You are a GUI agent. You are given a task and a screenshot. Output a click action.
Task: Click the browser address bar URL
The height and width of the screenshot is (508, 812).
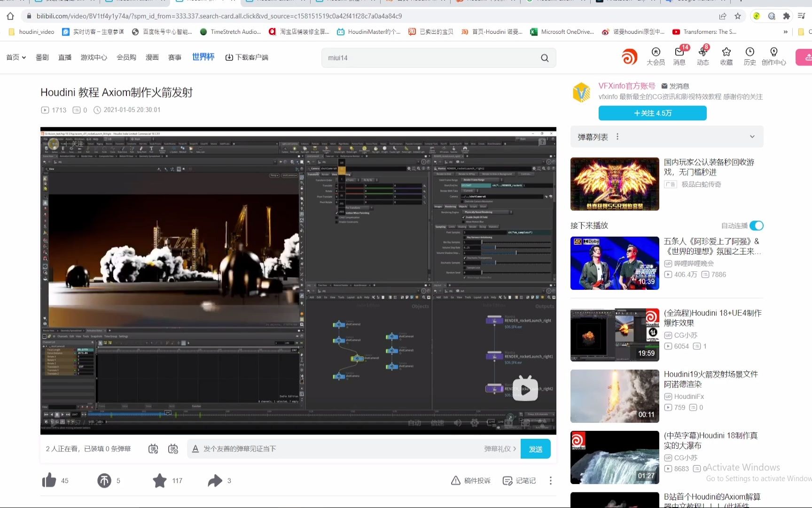219,16
